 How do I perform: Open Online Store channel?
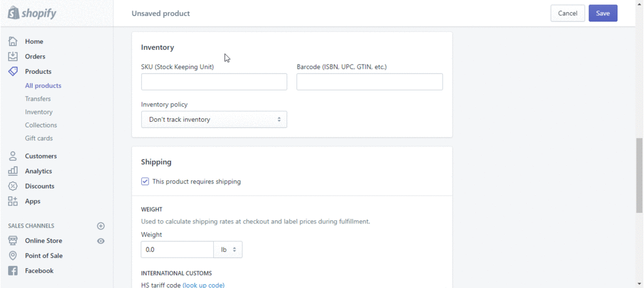44,241
